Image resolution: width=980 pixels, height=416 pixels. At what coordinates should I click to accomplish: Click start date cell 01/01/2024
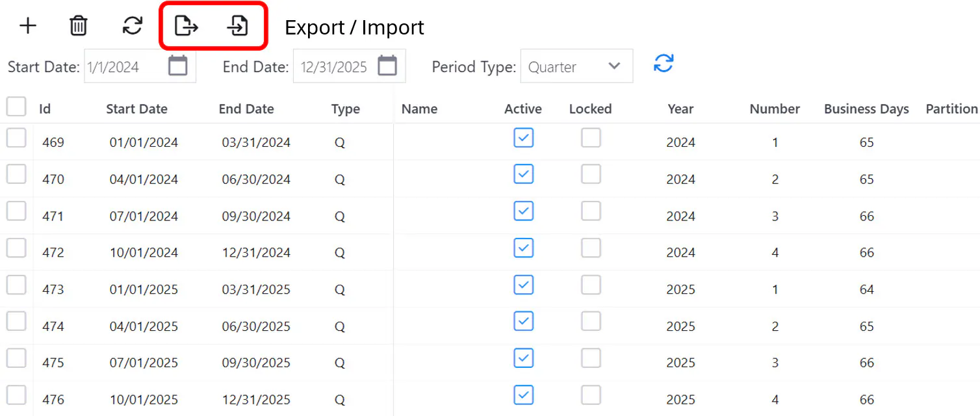click(x=144, y=142)
